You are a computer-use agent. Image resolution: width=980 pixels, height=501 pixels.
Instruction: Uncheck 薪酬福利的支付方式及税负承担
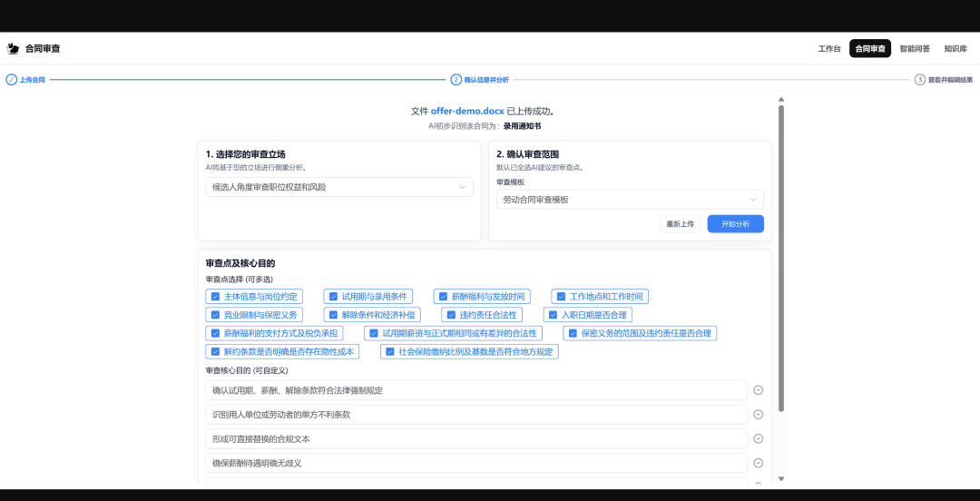pos(215,333)
